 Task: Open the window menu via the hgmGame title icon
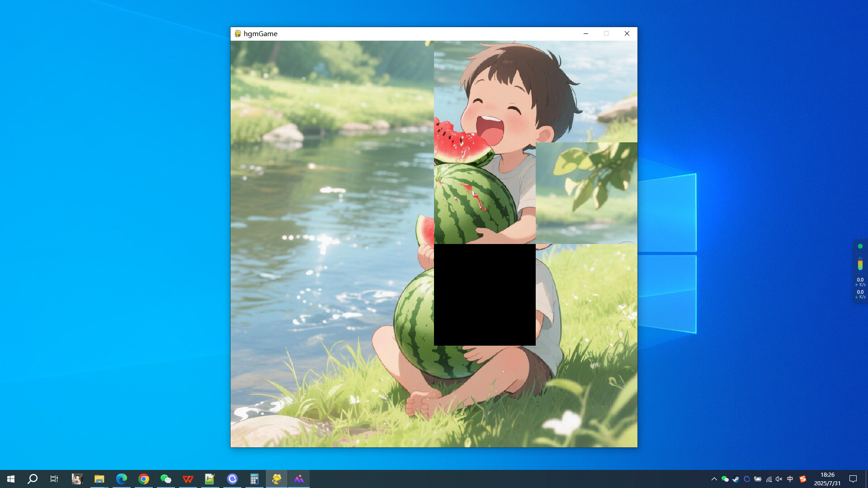237,33
